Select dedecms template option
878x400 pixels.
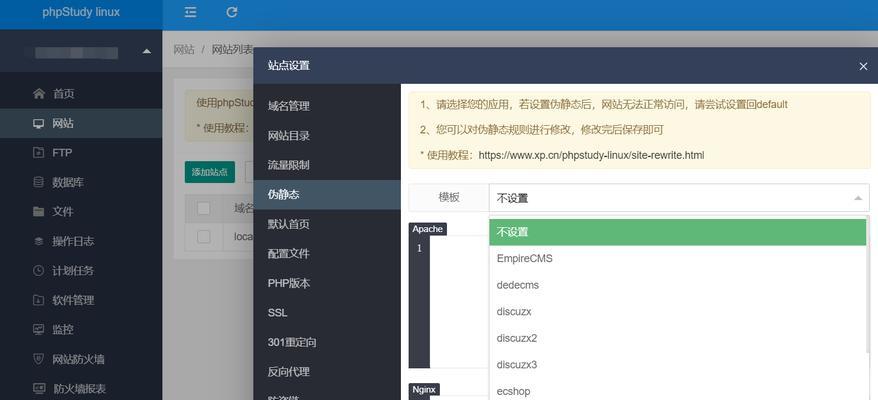pos(678,285)
